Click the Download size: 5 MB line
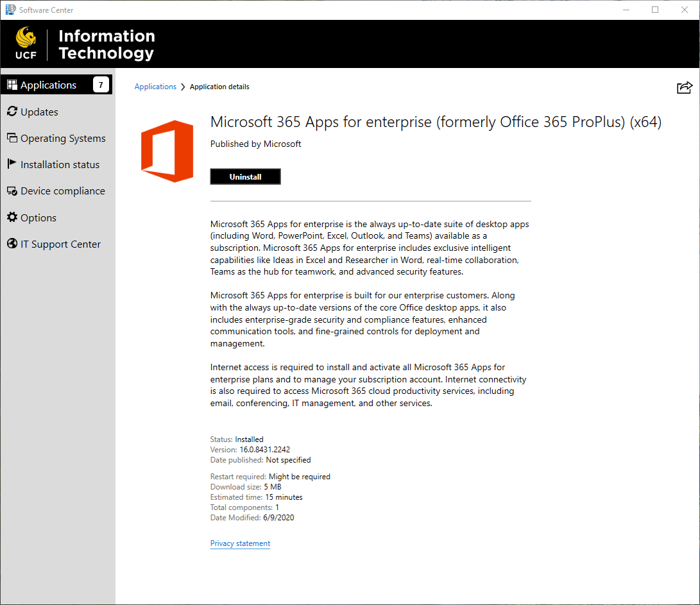The image size is (700, 605). (246, 487)
